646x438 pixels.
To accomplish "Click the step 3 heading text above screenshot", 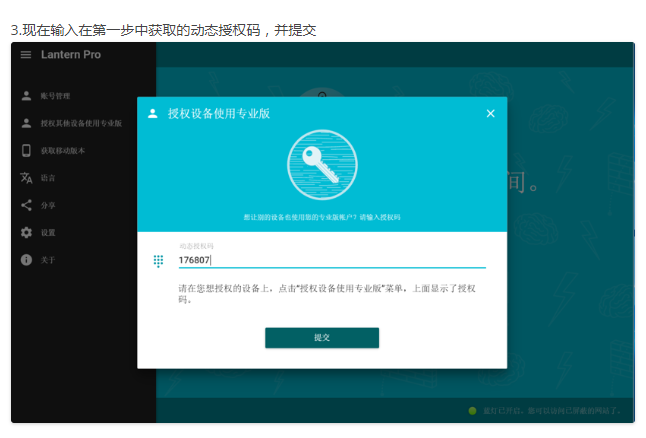I will (x=164, y=30).
